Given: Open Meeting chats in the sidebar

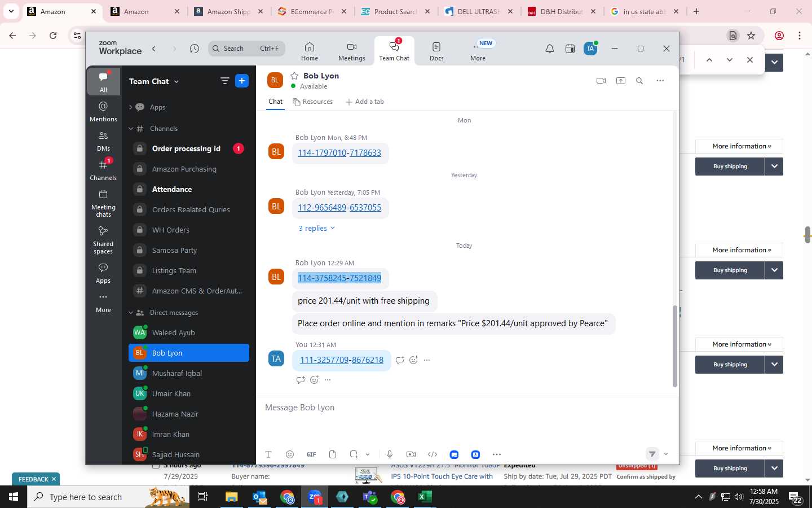Looking at the screenshot, I should click(x=104, y=204).
